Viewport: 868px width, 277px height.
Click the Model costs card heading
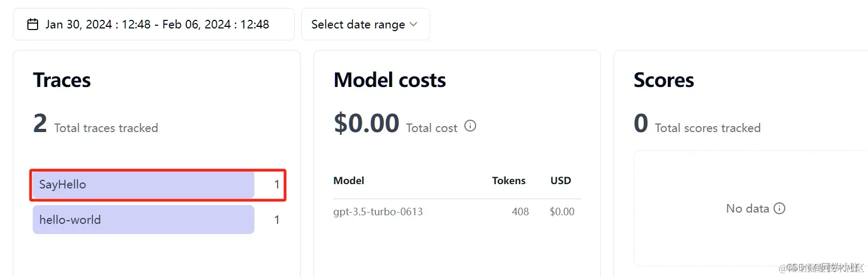point(390,80)
